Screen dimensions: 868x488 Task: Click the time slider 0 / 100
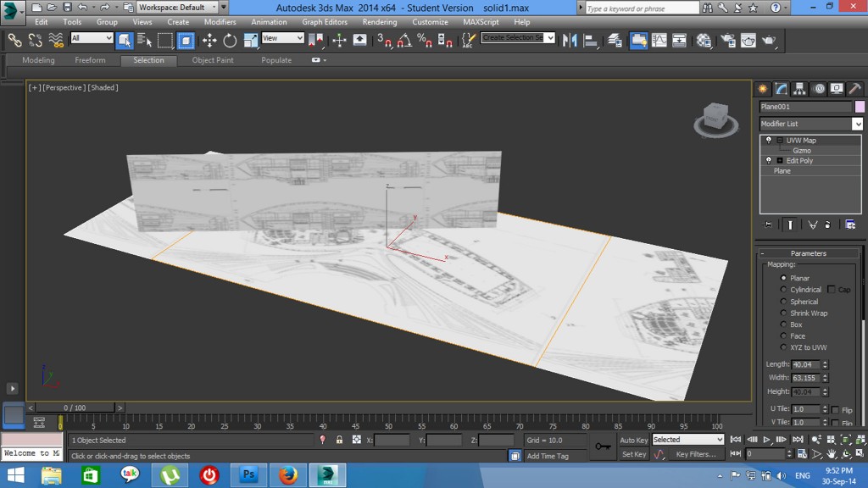(x=75, y=408)
